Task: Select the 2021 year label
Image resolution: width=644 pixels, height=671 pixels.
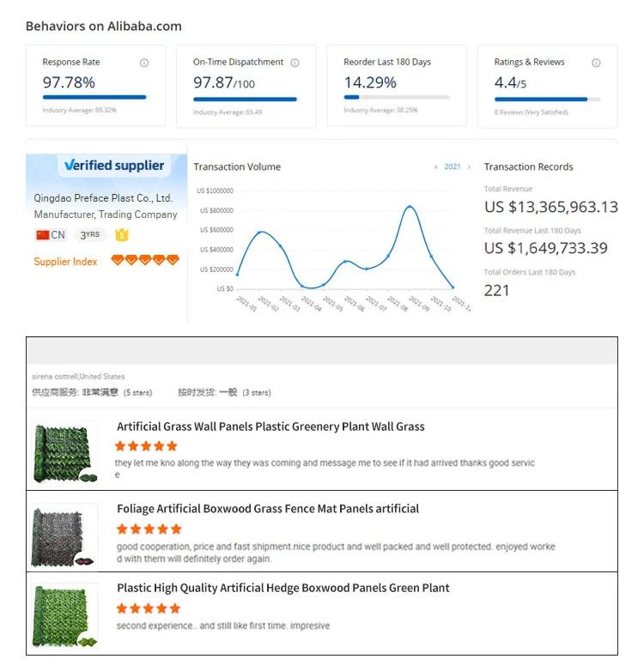Action: [453, 166]
